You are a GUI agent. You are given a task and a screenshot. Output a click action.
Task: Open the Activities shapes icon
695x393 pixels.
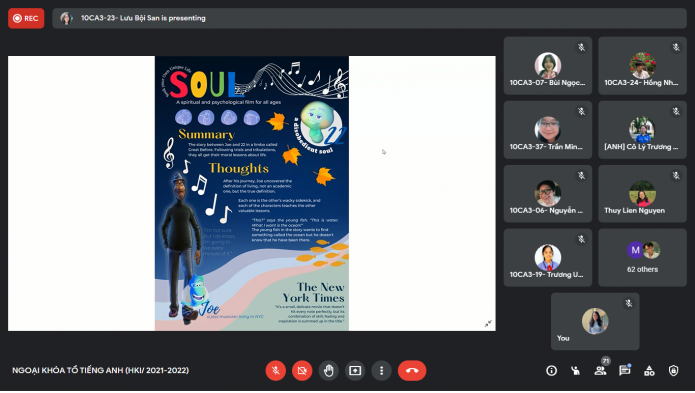pos(649,370)
